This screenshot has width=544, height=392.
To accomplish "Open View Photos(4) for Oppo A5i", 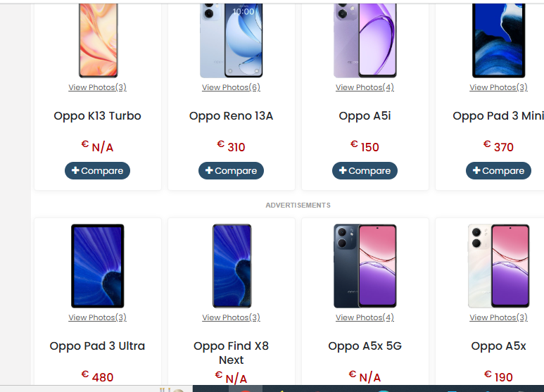I will coord(365,87).
